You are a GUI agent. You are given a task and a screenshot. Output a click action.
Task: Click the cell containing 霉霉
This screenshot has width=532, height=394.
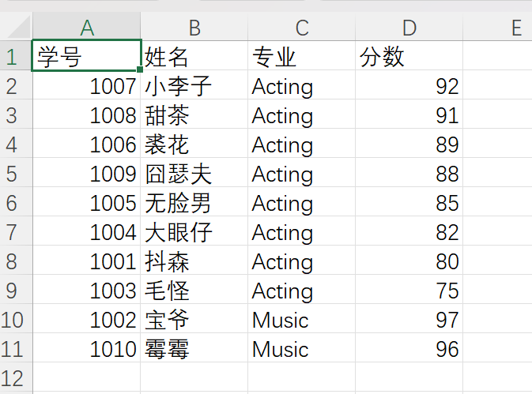[x=194, y=349]
